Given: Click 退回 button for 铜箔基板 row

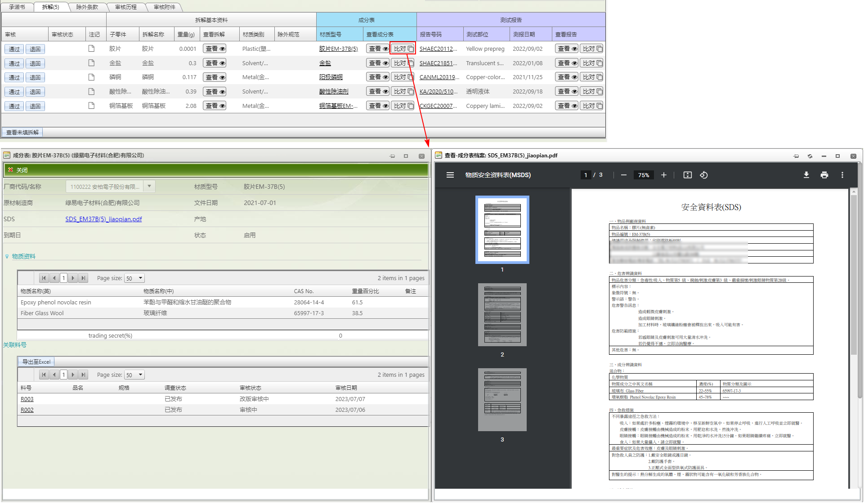Looking at the screenshot, I should coord(35,106).
